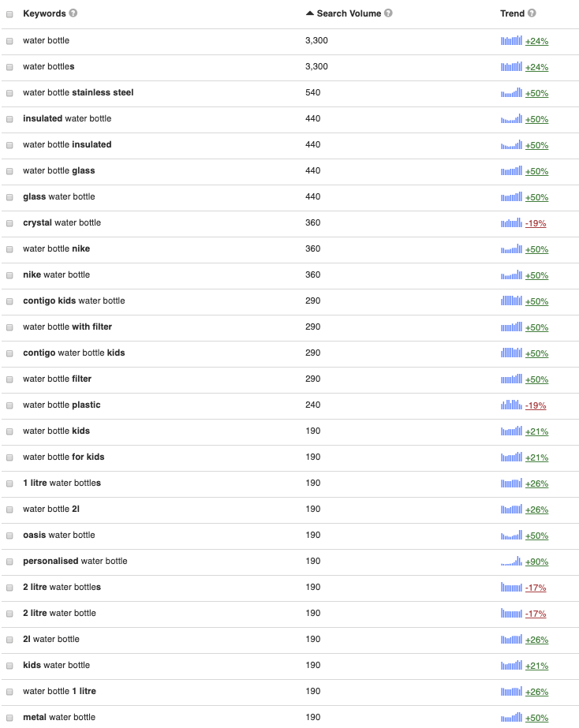Toggle the select-all checkbox in header
This screenshot has width=579, height=728.
(x=9, y=14)
